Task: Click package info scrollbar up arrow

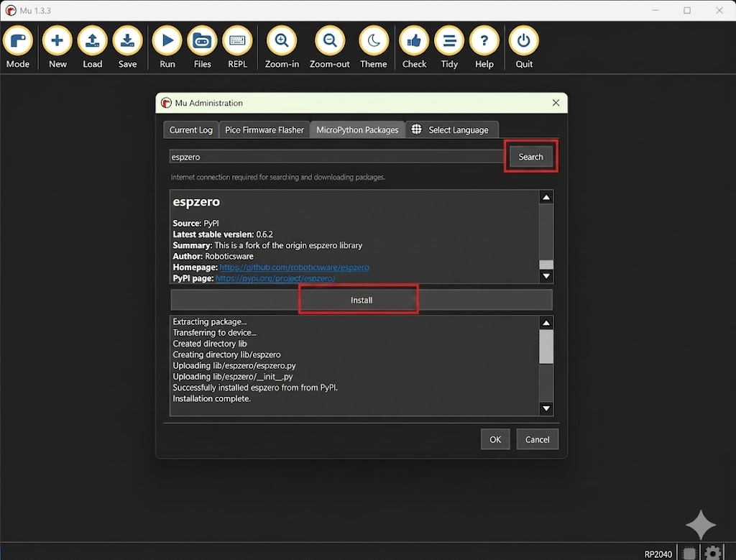Action: tap(546, 198)
